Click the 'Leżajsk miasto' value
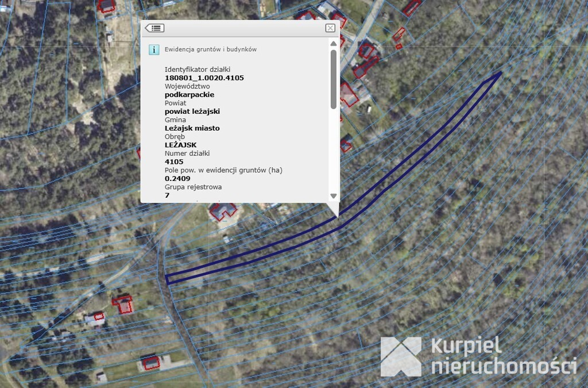588x388 pixels. click(x=192, y=128)
